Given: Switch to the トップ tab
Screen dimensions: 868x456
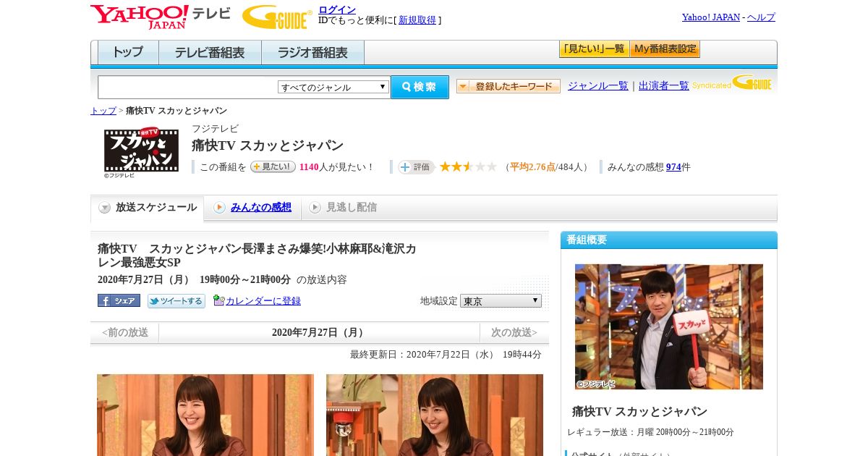Looking at the screenshot, I should pos(128,53).
